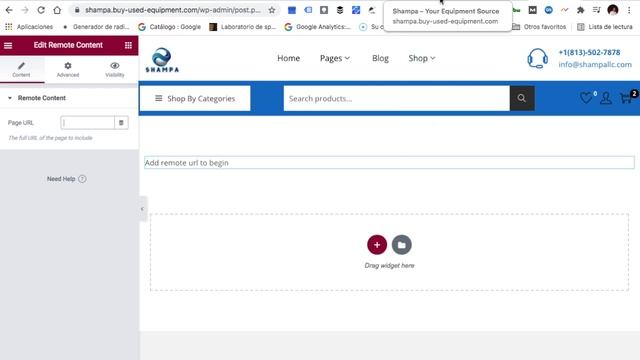Open the Lista de lectura panel

604,27
